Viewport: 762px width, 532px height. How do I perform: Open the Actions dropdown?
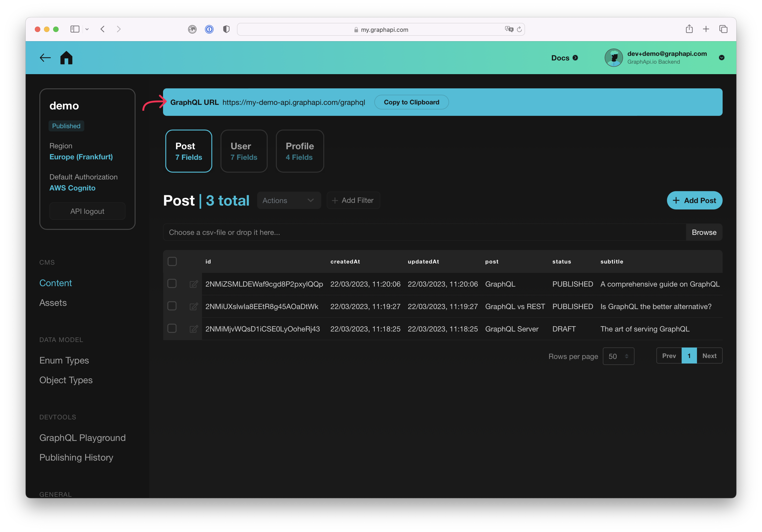click(289, 201)
